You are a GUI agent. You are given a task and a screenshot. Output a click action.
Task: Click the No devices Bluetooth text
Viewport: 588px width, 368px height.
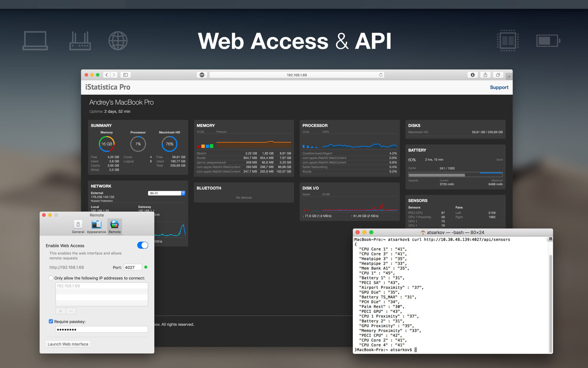click(244, 198)
